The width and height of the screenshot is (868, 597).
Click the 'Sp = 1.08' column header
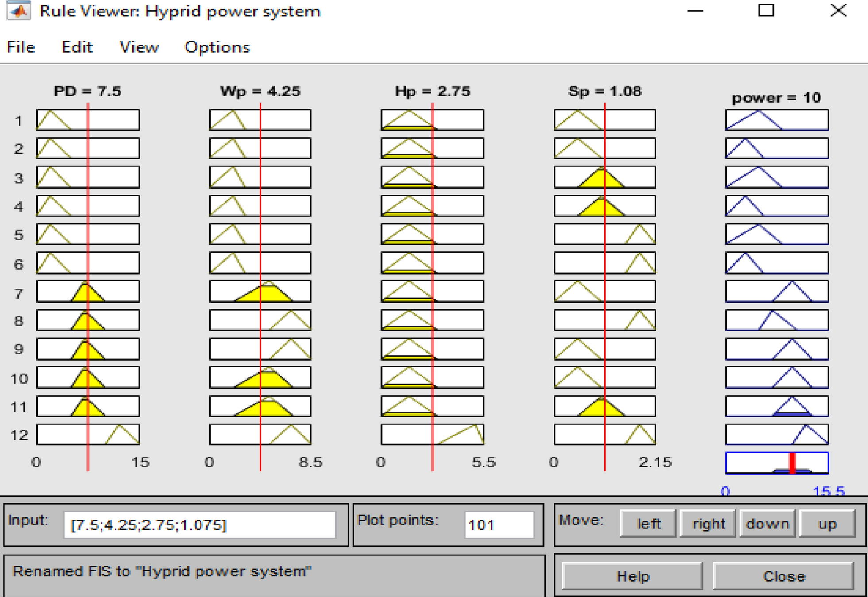pos(605,91)
